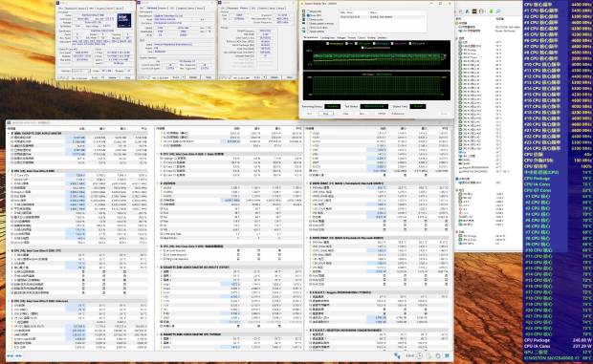Image resolution: width=593 pixels, height=364 pixels.
Task: Open the sensor settings icon in HWiNFO bottom bar
Action: (x=438, y=355)
